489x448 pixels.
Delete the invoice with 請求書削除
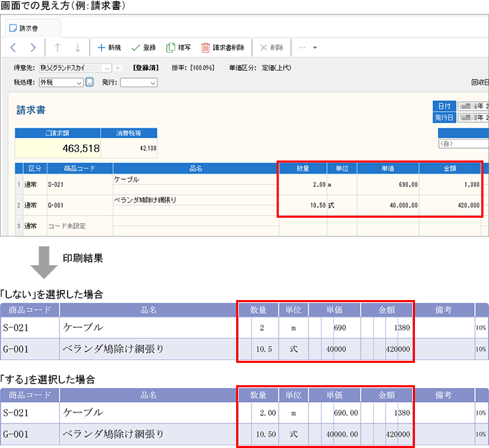coord(223,47)
